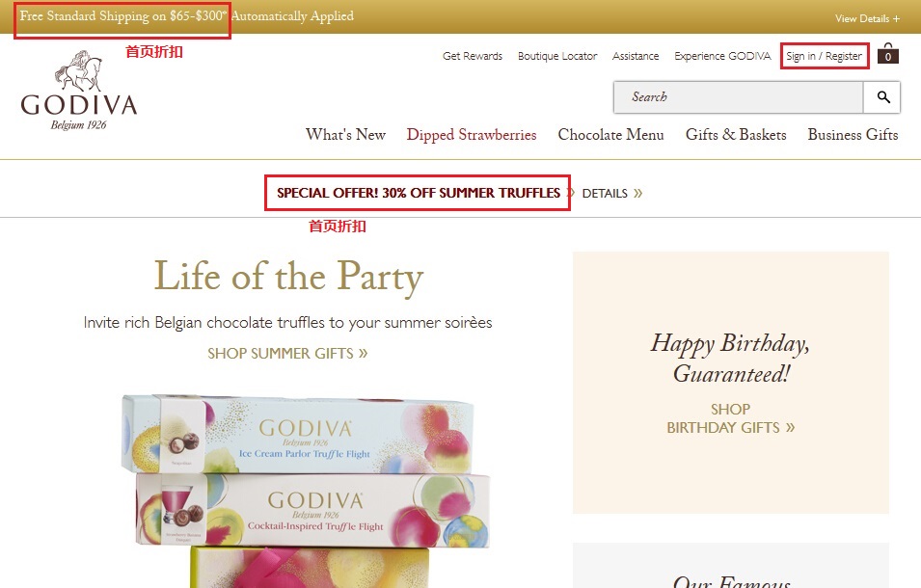
Task: Click Cocktail-Inspired Truffle Flight box
Action: [313, 509]
